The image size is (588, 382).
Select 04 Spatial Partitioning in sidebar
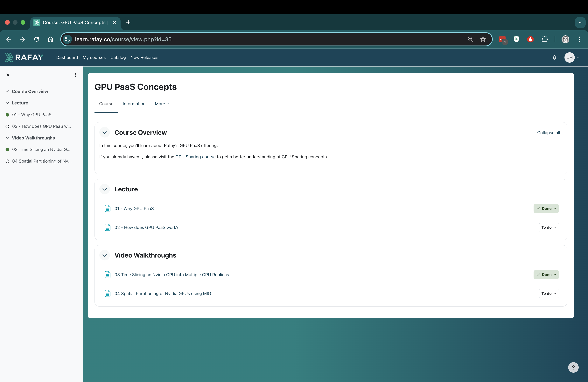click(42, 161)
